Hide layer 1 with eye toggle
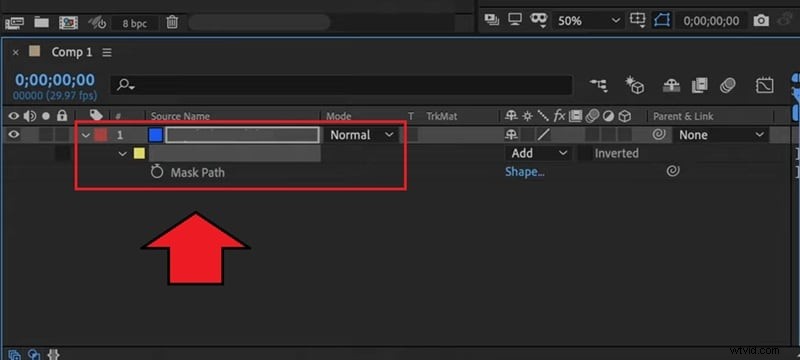 [x=13, y=135]
